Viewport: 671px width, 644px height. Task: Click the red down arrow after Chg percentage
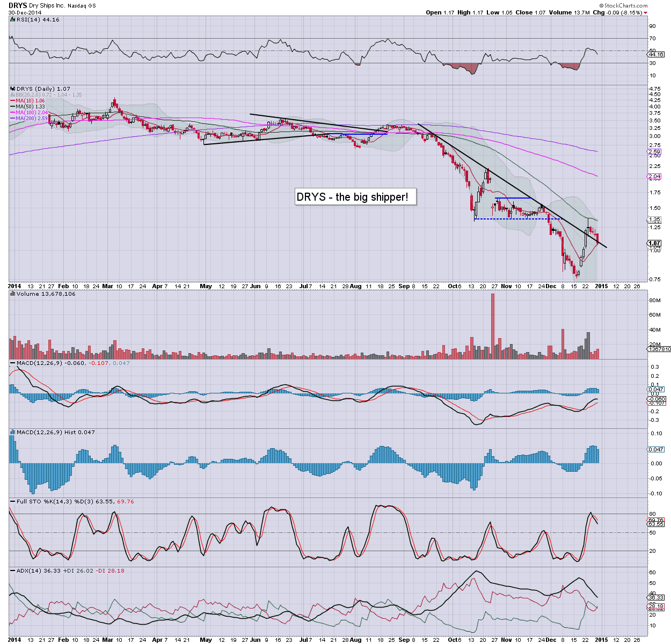coord(646,12)
